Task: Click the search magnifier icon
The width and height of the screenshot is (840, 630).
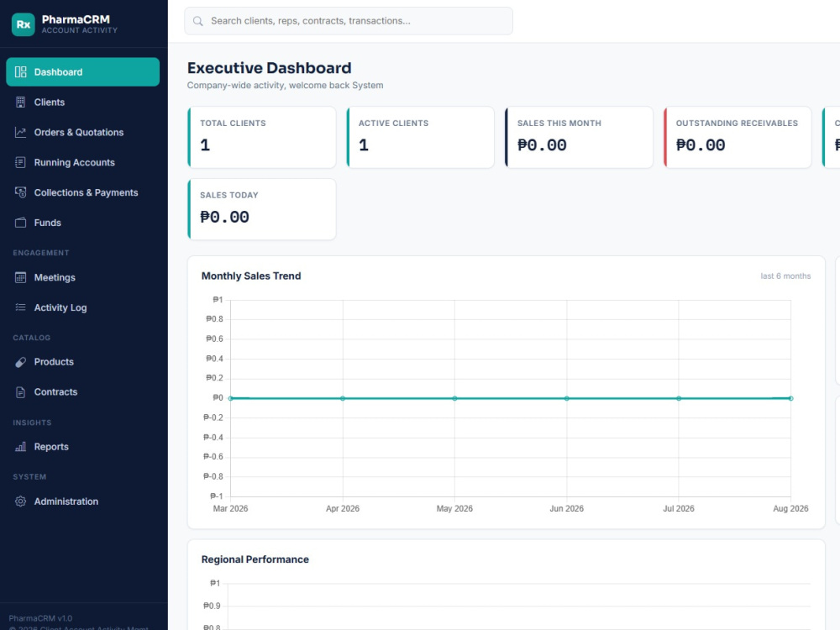Action: coord(197,21)
